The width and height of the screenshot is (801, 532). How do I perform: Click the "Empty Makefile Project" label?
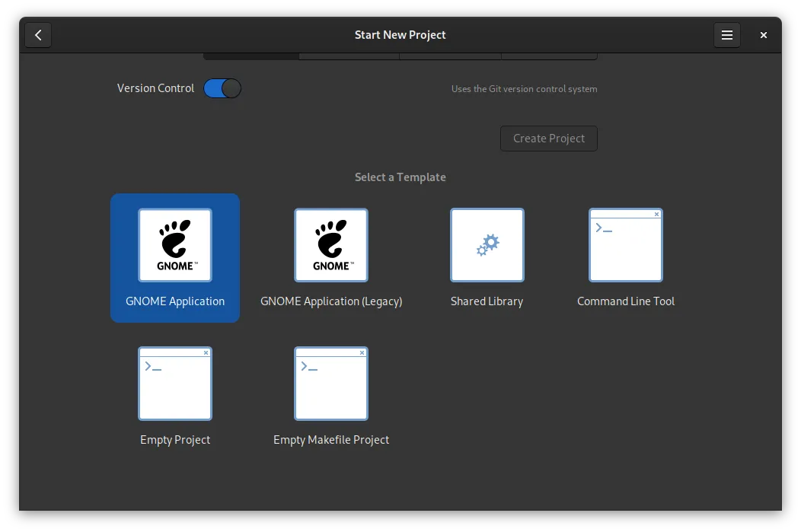click(331, 440)
